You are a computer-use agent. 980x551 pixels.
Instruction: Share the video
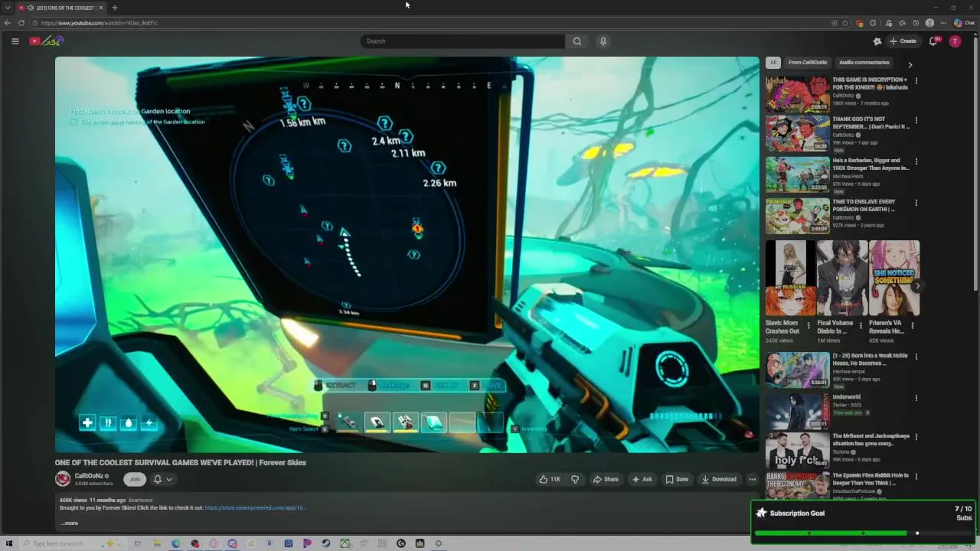(x=606, y=479)
